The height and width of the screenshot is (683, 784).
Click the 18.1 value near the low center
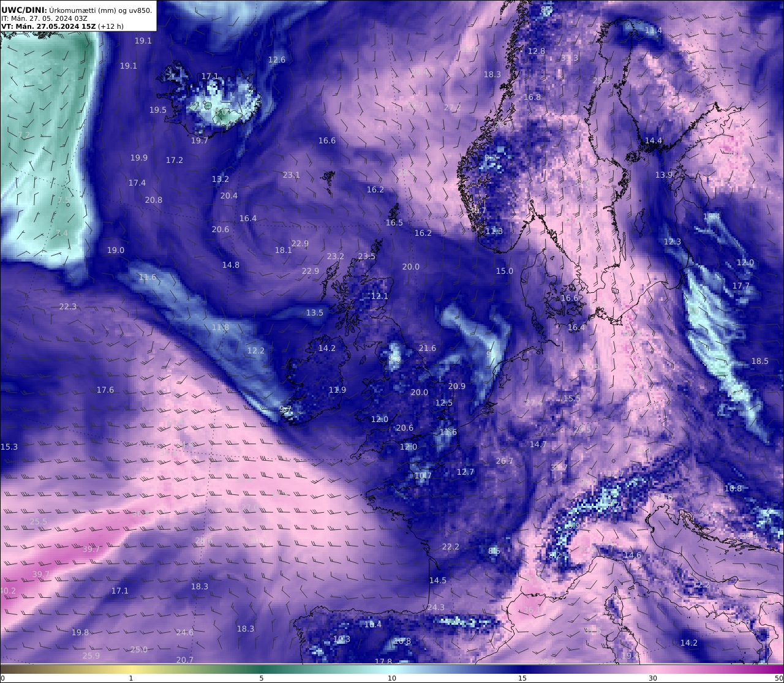pyautogui.click(x=284, y=250)
